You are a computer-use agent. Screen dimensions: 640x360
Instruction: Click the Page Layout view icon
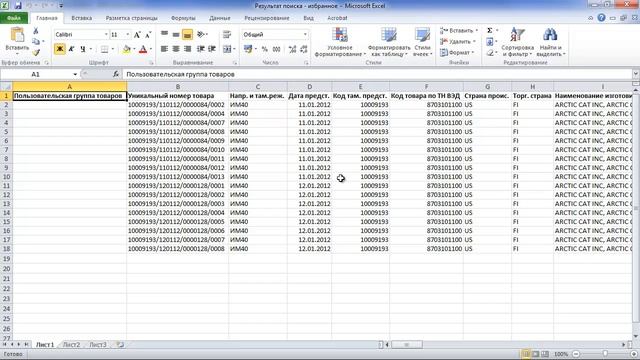[536, 354]
